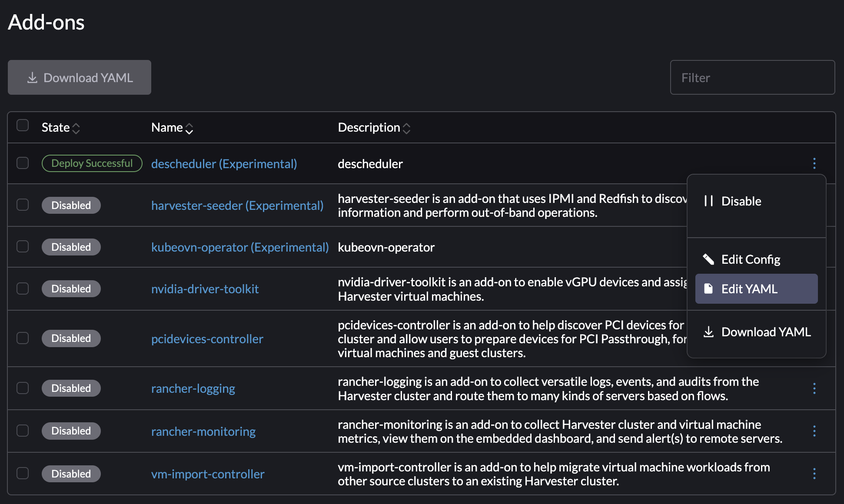Click the Disable pause icon in menu
844x504 pixels.
point(708,201)
